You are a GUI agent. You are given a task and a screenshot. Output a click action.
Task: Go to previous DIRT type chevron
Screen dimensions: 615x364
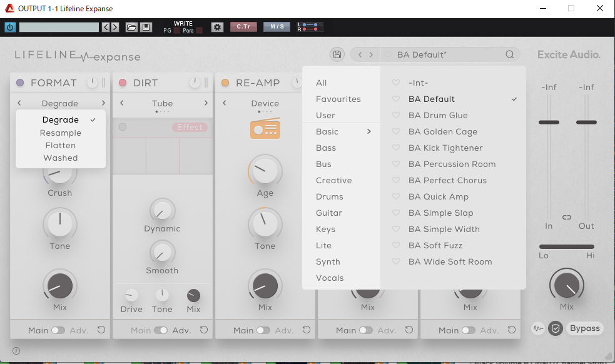[122, 103]
